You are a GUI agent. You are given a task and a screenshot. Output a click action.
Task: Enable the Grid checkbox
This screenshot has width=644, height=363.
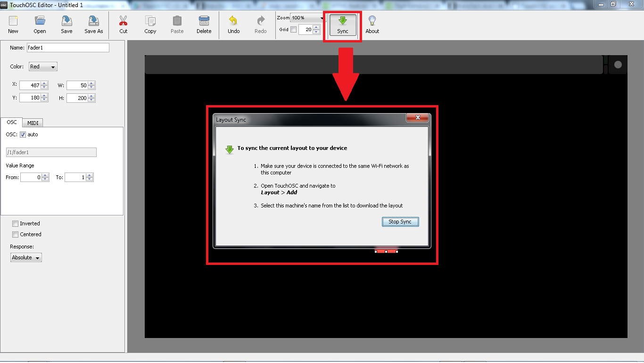294,30
